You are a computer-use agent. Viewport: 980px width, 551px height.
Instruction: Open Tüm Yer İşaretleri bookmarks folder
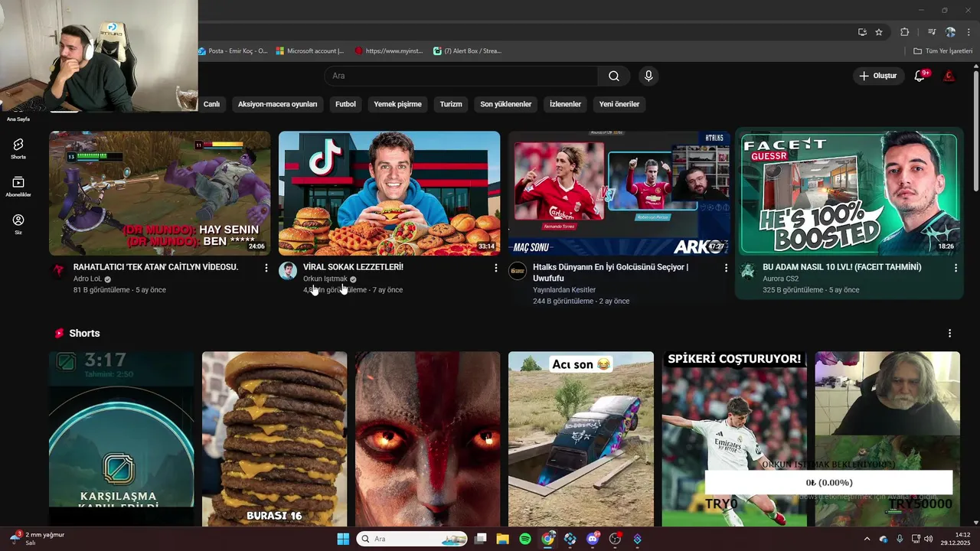(x=942, y=51)
